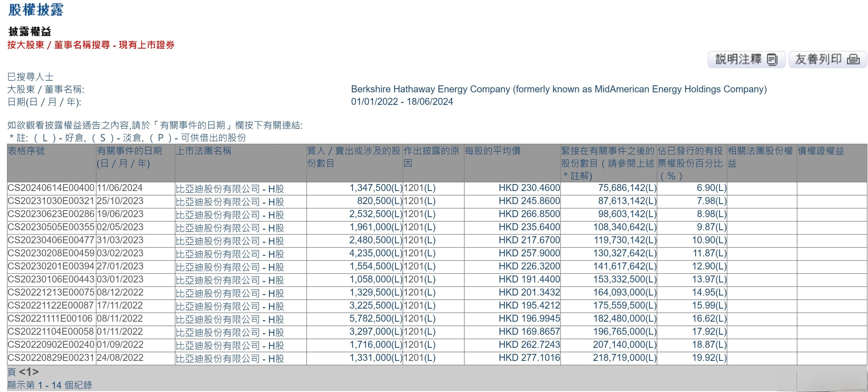Screen dimensions: 868x392
Task: Select serial number CS20231030E00321
Action: [x=51, y=201]
